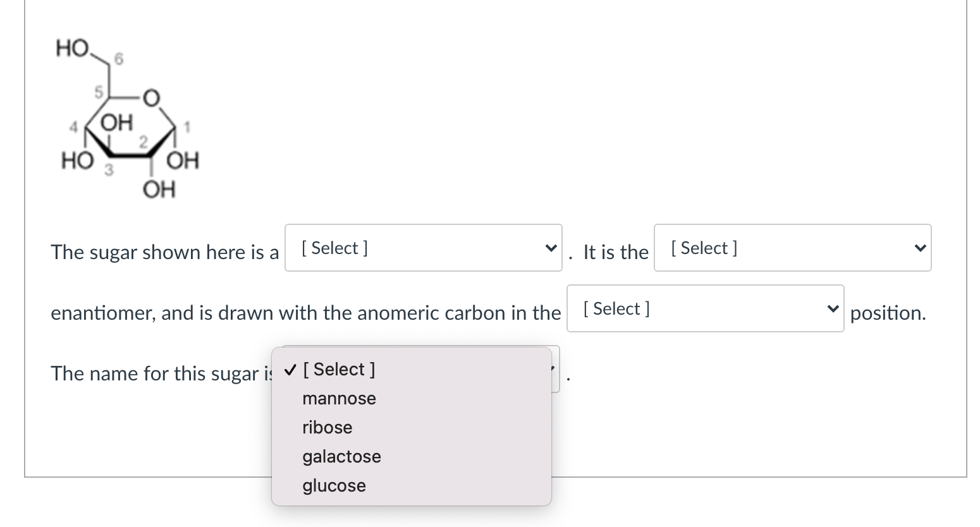
Task: Open the enantiomer dropdown after "It is the"
Action: tap(792, 248)
